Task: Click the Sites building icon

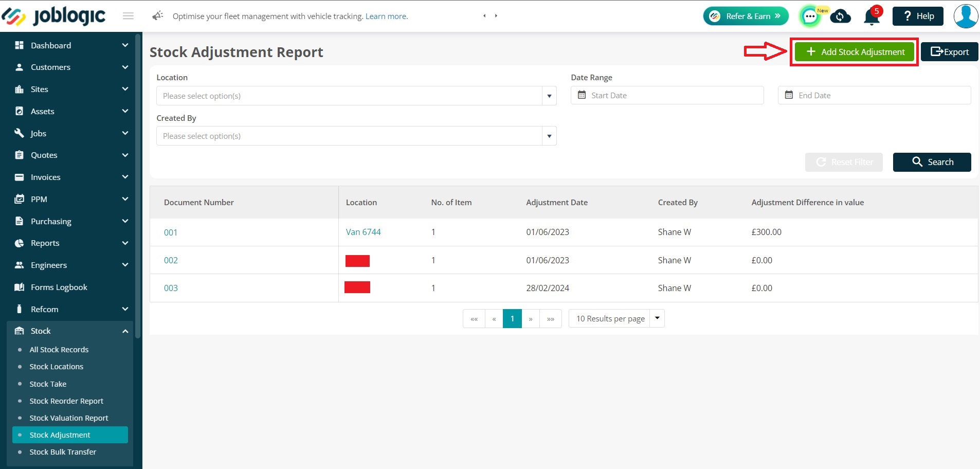Action: tap(20, 89)
